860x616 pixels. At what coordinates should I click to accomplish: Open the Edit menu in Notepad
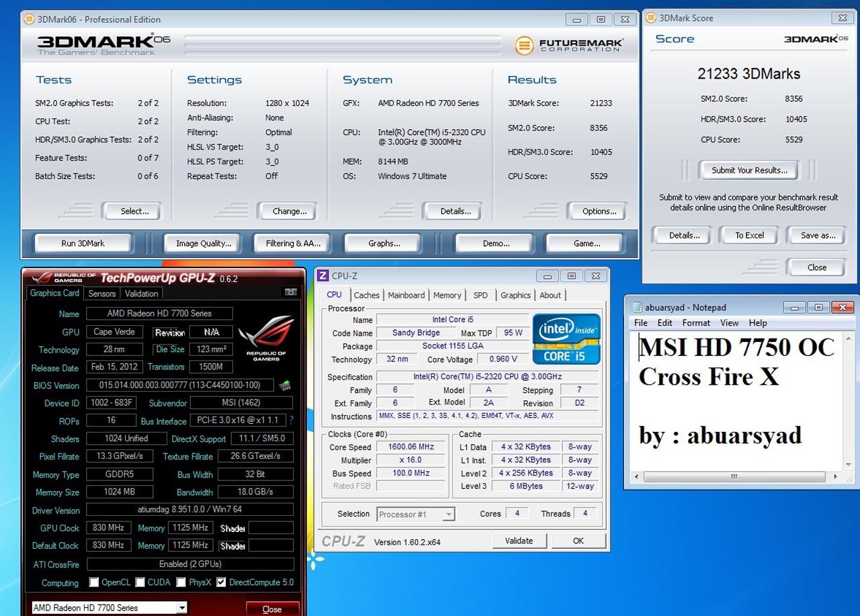664,323
